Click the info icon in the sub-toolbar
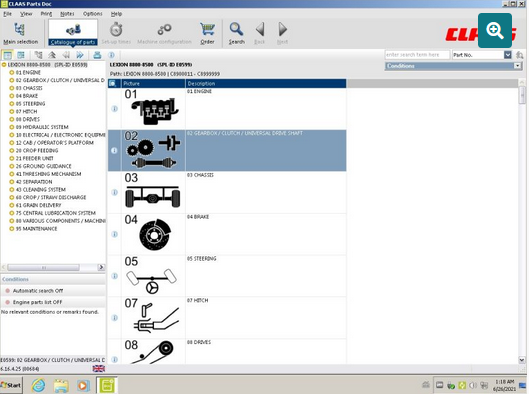Viewport: 529px width, 394px height. click(x=111, y=55)
